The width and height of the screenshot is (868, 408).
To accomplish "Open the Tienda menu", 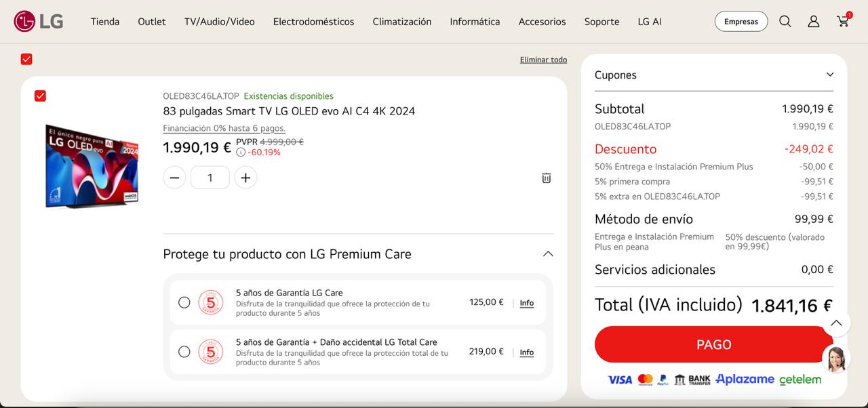I will tap(105, 22).
